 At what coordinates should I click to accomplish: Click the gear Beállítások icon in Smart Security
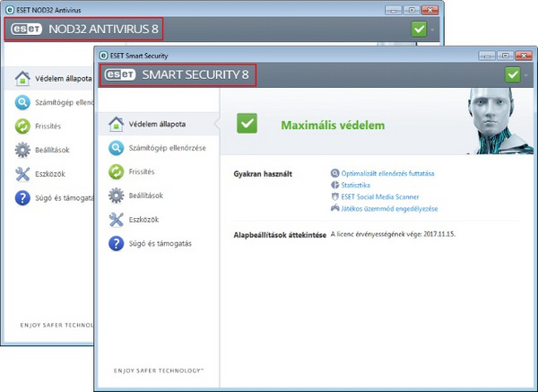pos(116,196)
